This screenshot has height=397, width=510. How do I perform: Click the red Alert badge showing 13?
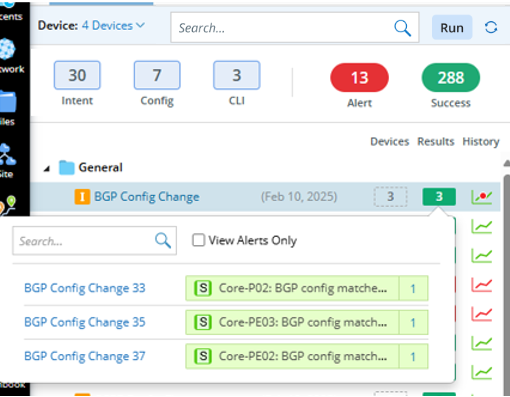coord(359,78)
